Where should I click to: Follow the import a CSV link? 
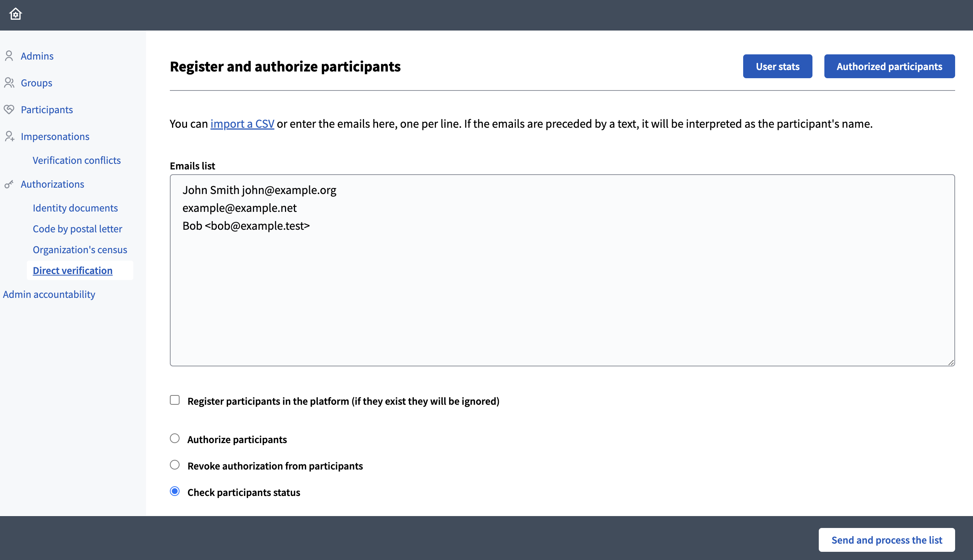(x=242, y=124)
